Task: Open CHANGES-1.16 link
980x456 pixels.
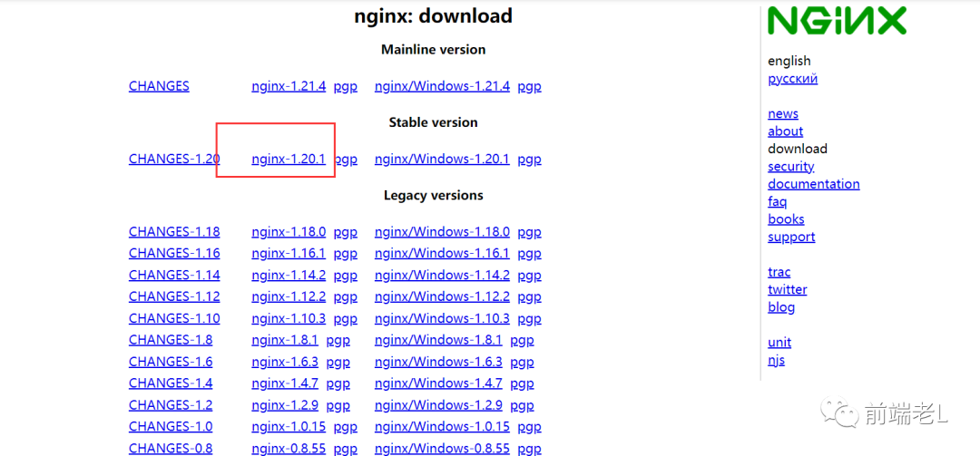Action: click(x=174, y=253)
